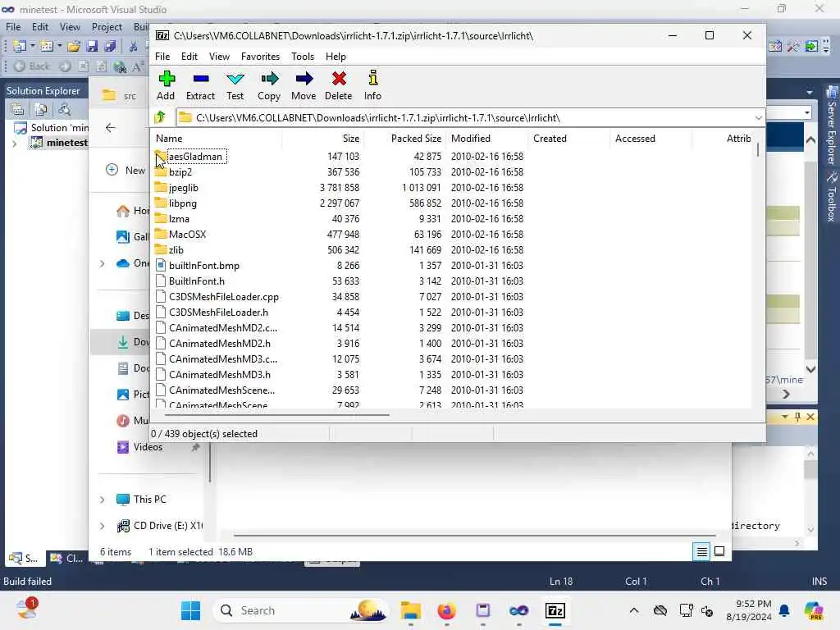Viewport: 840px width, 630px height.
Task: Select the bzip2 folder row
Action: [x=340, y=172]
